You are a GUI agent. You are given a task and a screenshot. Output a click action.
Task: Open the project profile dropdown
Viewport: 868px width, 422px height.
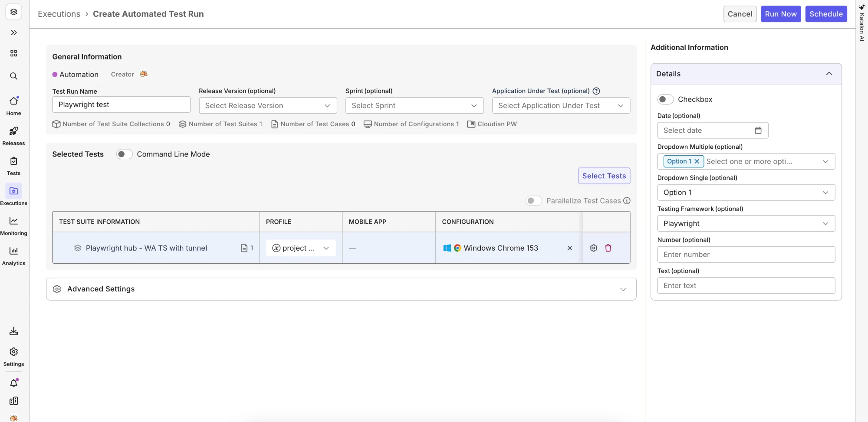click(x=301, y=248)
